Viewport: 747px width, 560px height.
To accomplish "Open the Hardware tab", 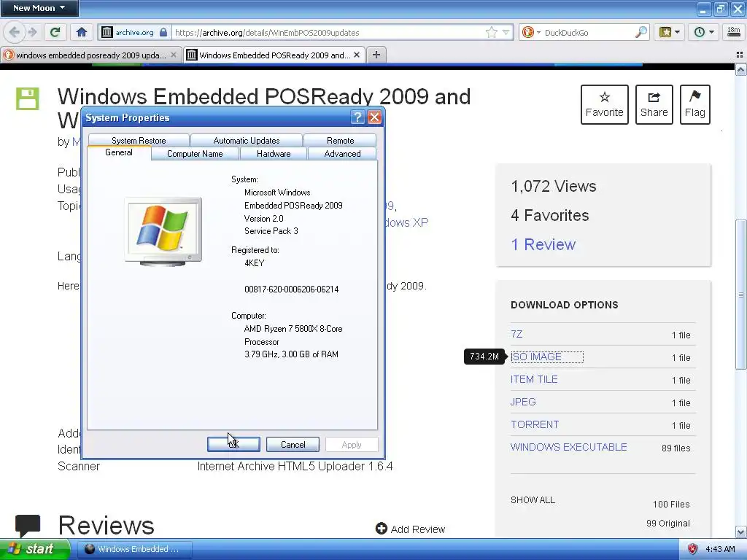I will point(274,154).
